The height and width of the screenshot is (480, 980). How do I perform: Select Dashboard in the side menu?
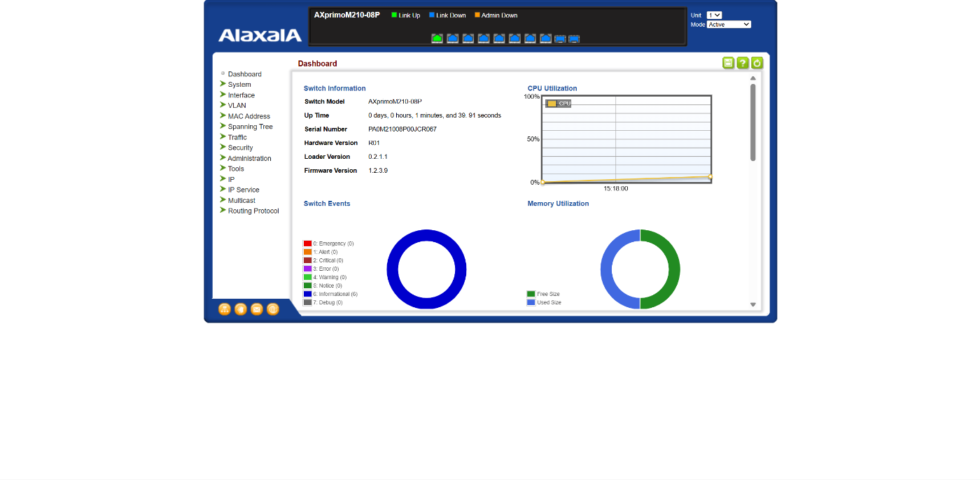pos(244,74)
